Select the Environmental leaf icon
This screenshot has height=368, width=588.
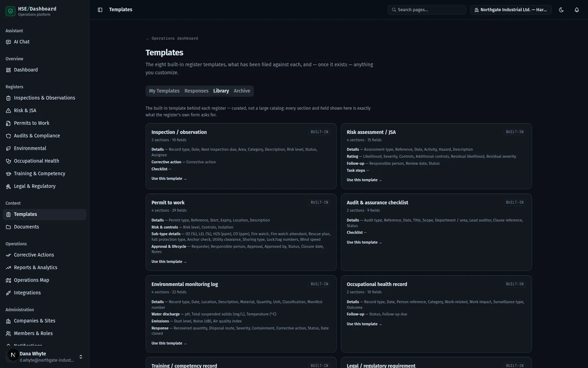click(x=8, y=148)
